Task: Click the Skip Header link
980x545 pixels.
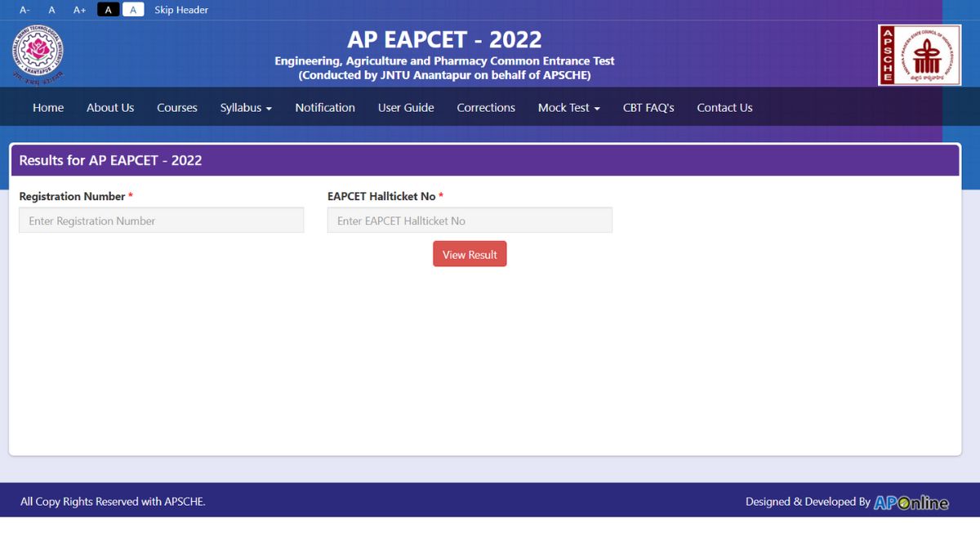Action: pos(181,10)
